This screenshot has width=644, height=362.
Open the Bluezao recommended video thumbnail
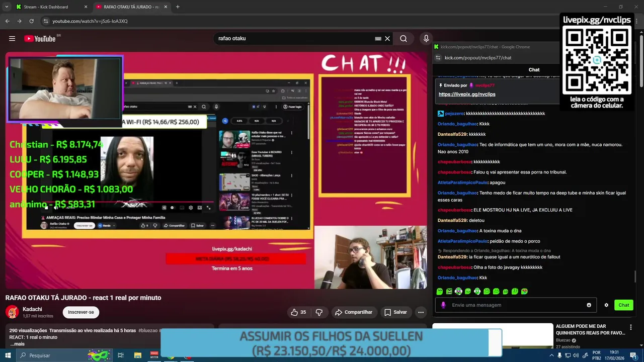493,336
